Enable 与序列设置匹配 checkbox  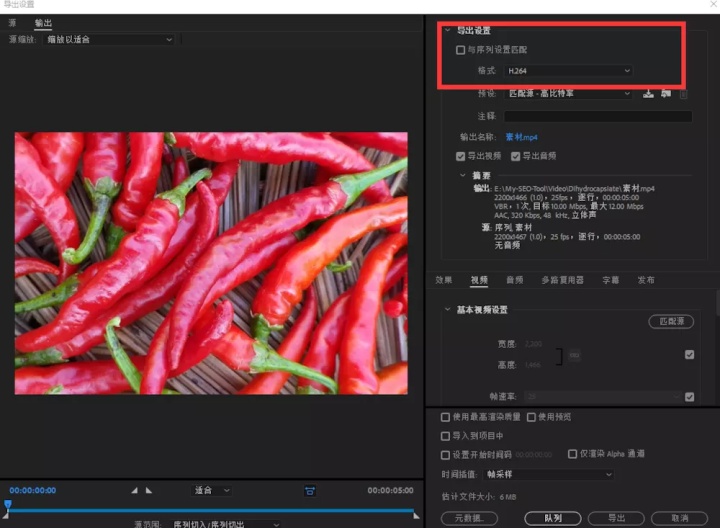(x=460, y=50)
